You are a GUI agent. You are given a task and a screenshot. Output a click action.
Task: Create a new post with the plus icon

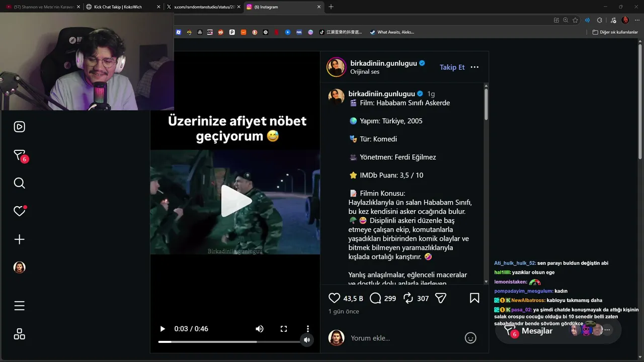[x=19, y=239]
